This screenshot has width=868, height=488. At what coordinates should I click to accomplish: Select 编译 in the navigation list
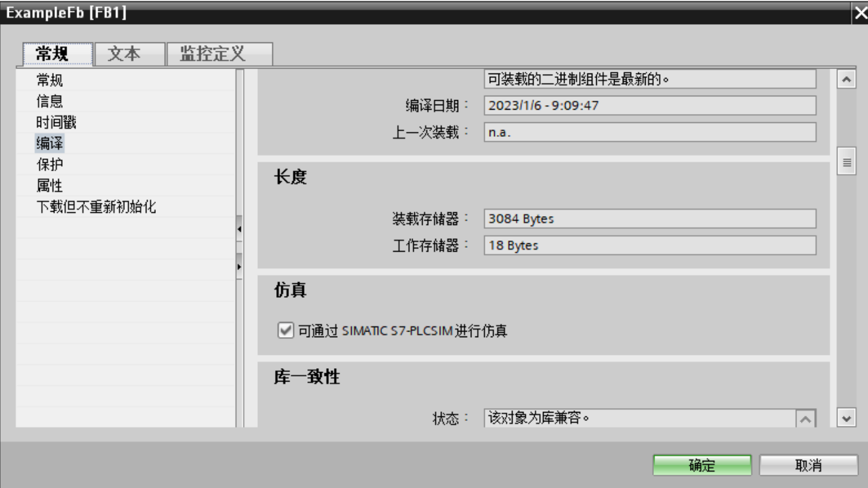coord(49,144)
